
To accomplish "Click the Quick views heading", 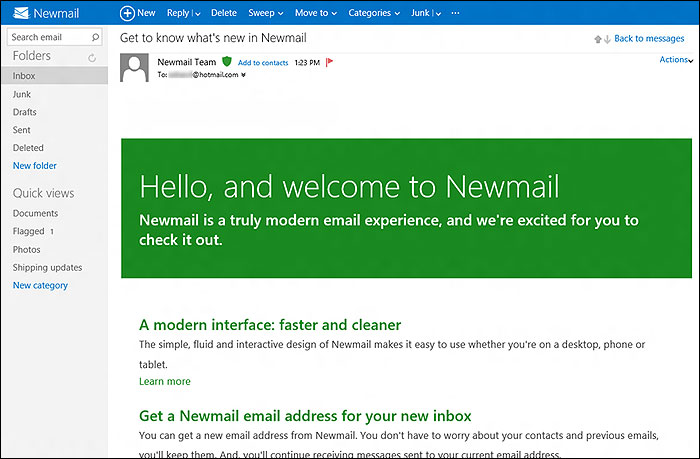I will [43, 193].
